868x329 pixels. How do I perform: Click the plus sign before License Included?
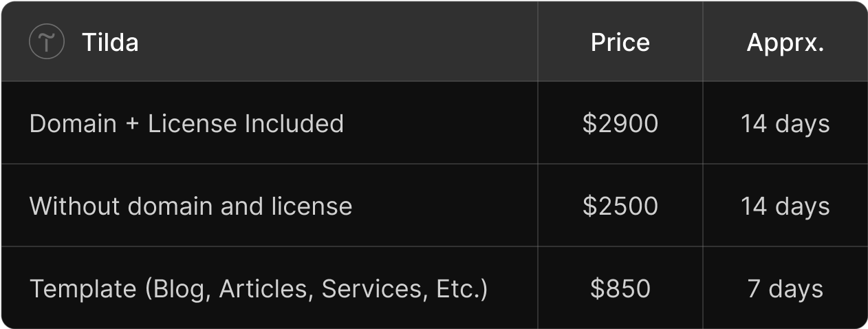point(133,124)
